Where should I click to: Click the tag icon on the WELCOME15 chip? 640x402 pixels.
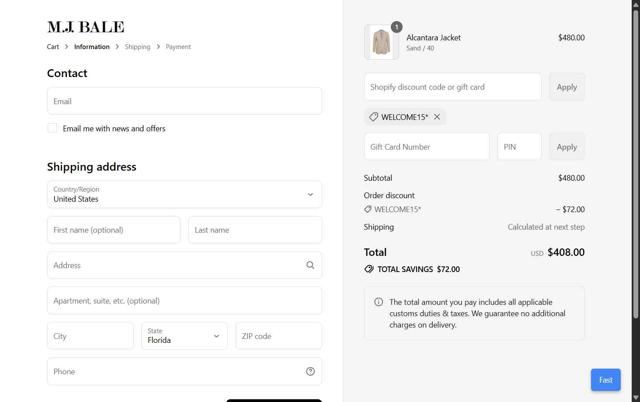click(x=373, y=117)
